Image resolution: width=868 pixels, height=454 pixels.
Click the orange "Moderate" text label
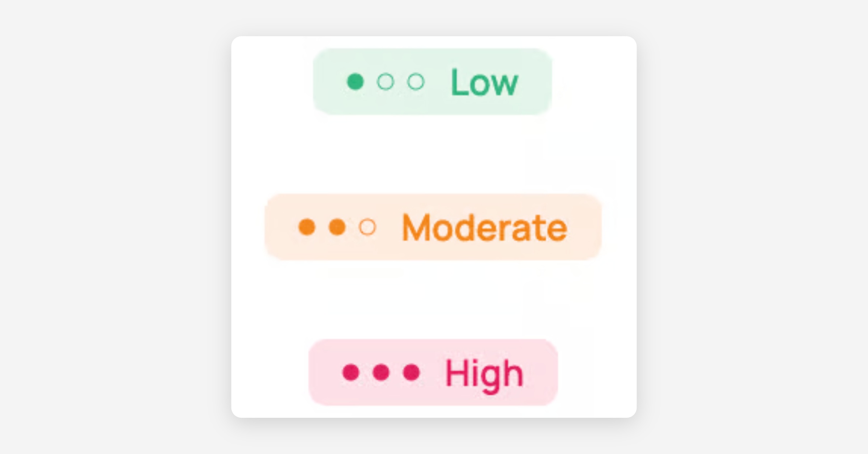click(484, 228)
